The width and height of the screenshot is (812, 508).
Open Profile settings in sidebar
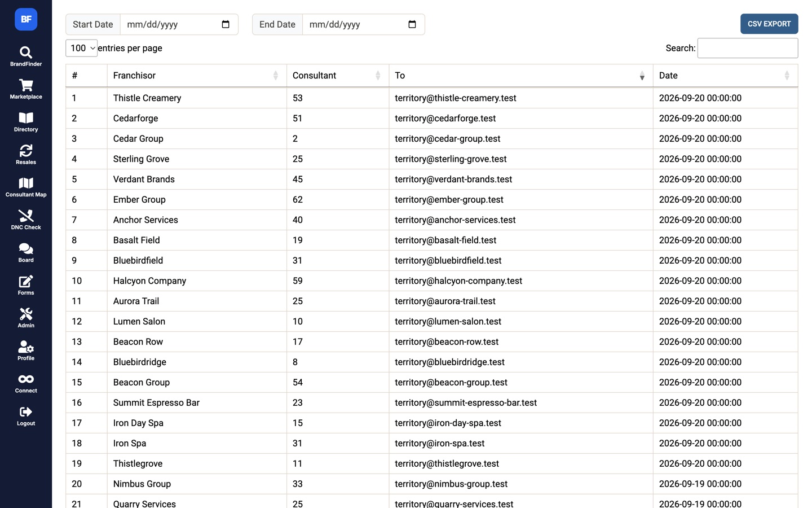[x=26, y=351]
